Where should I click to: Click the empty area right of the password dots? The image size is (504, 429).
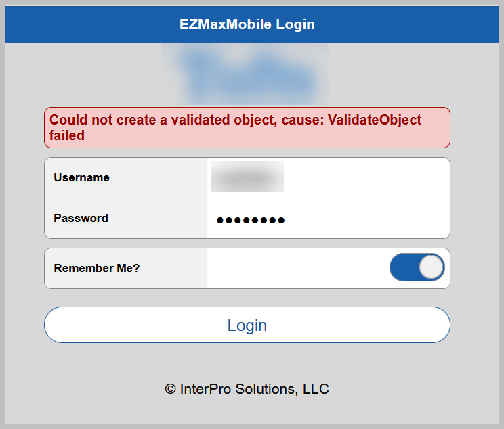tap(366, 219)
